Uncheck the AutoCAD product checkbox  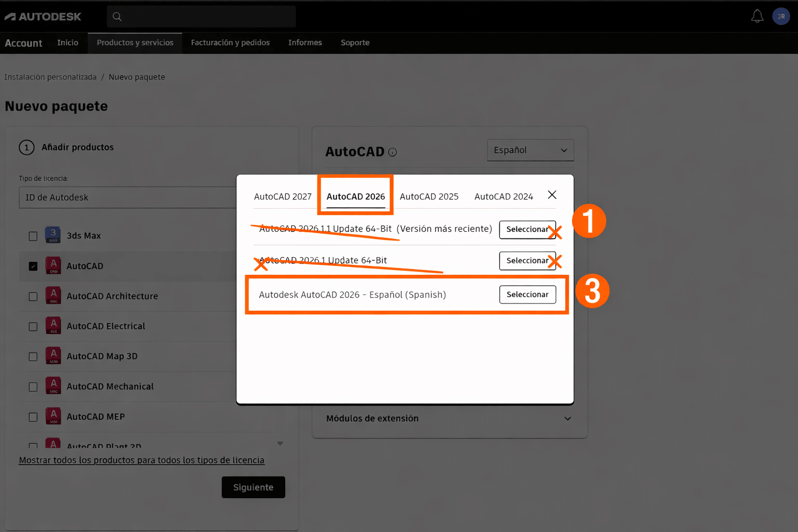click(x=33, y=265)
